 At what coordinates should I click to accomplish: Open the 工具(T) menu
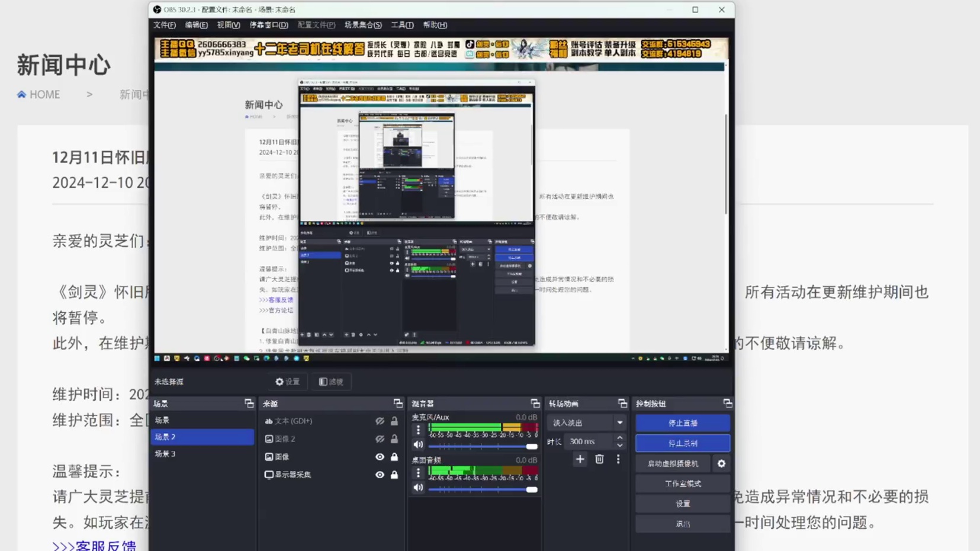402,25
